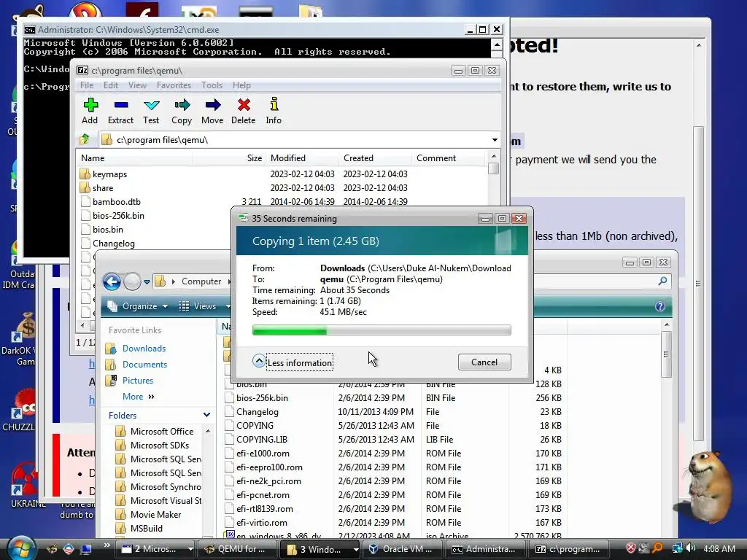Screen dimensions: 747x560
Task: Click the volume icon in system tray
Action: pyautogui.click(x=690, y=548)
